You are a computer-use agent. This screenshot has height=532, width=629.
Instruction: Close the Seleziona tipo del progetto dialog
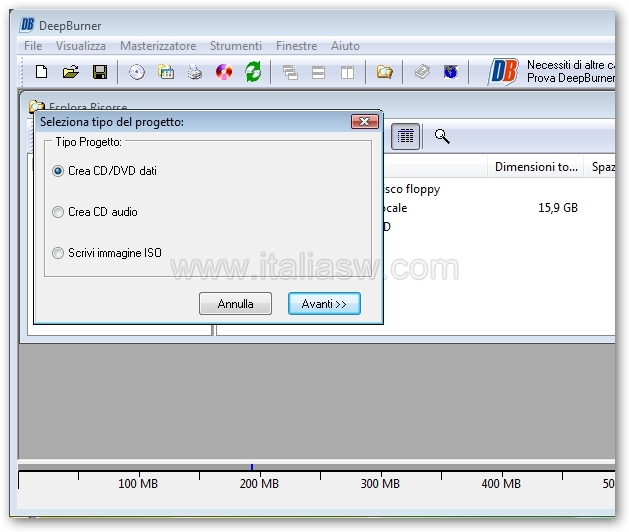click(x=365, y=122)
